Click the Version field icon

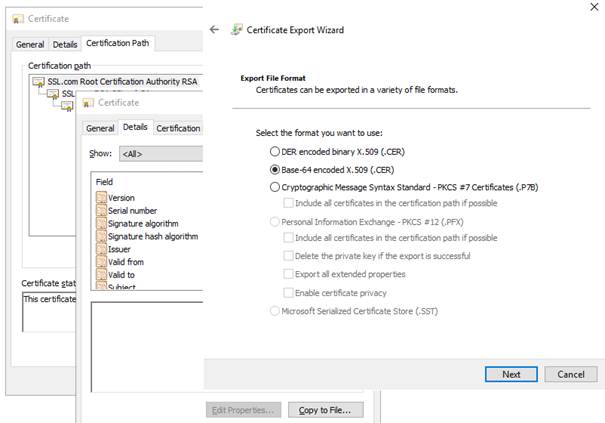coord(101,198)
